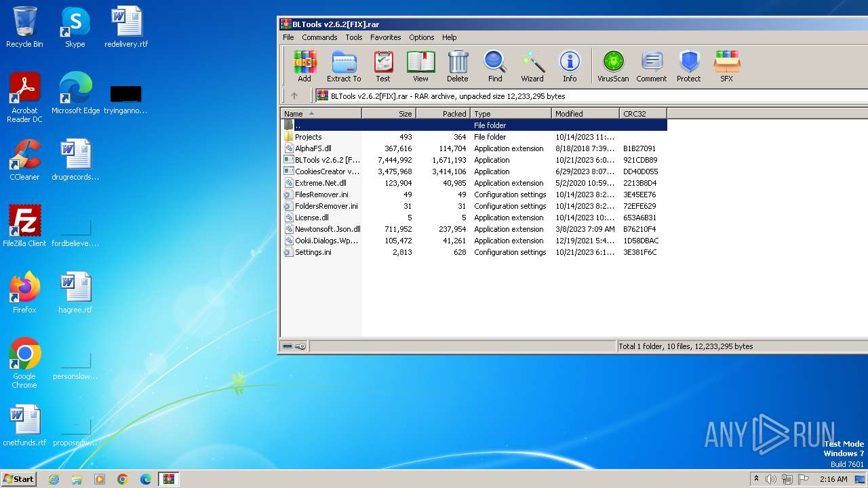868x488 pixels.
Task: Select AlphaFS.dll in the file list
Action: (x=474, y=148)
